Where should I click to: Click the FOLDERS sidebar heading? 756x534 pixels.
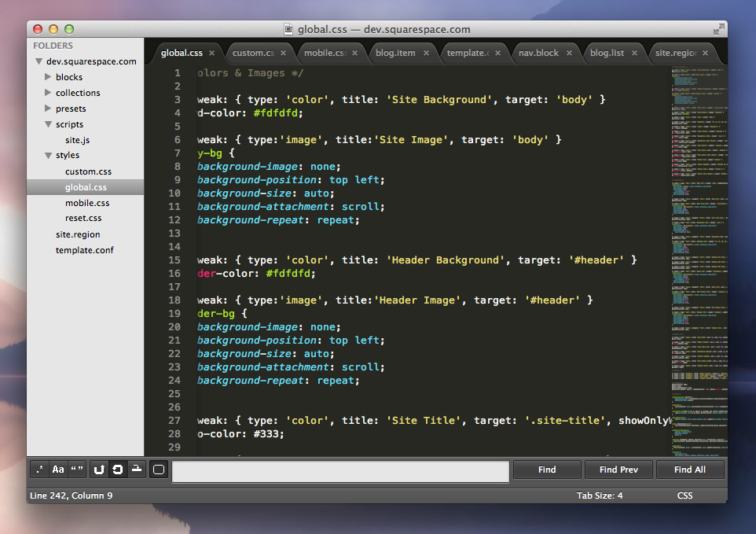click(x=53, y=46)
